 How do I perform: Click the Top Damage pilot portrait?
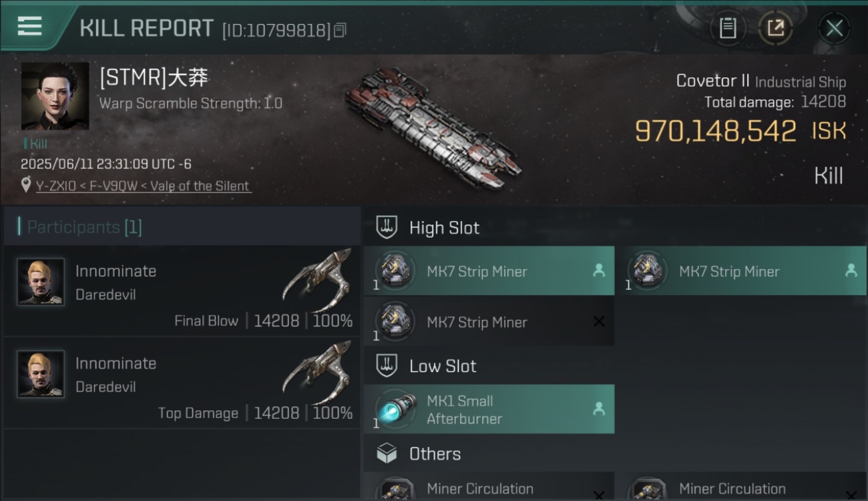coord(41,374)
